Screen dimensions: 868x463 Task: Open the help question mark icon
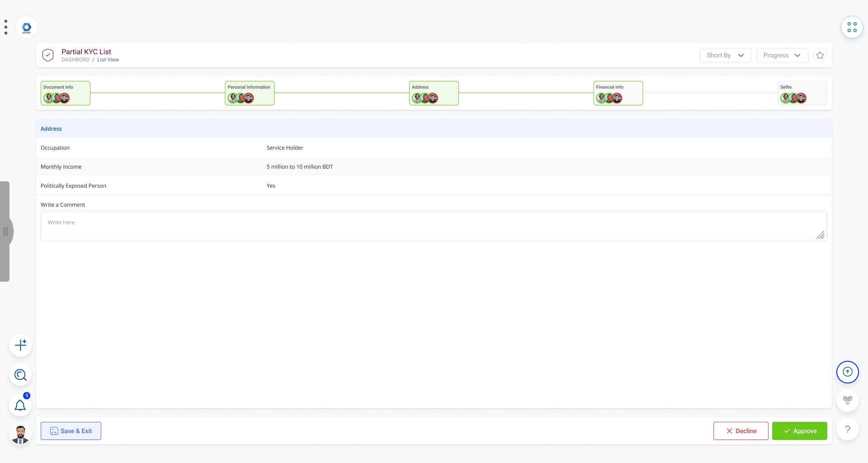pyautogui.click(x=847, y=429)
